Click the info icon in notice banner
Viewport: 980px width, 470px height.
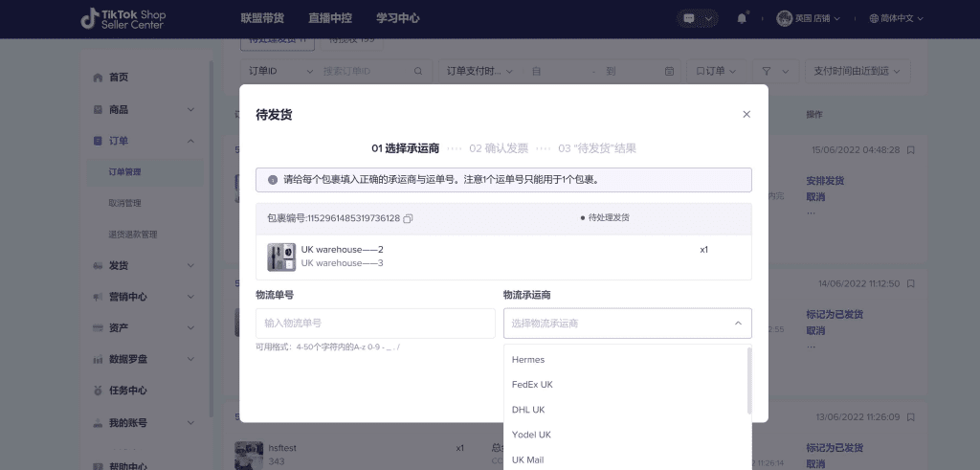point(273,180)
